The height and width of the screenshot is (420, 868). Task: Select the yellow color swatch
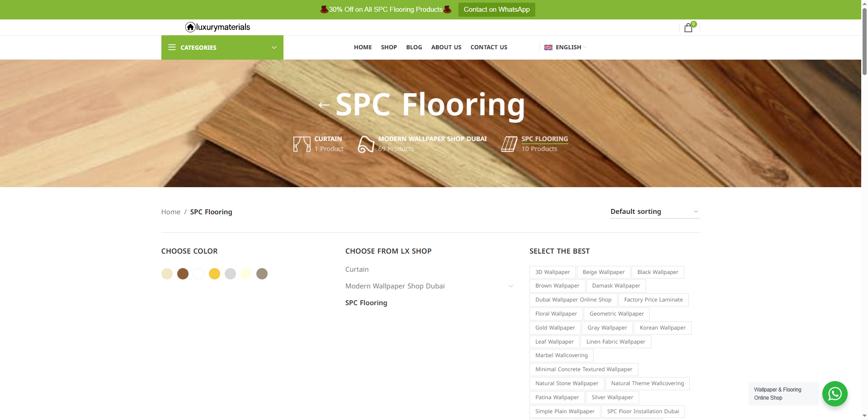[214, 274]
